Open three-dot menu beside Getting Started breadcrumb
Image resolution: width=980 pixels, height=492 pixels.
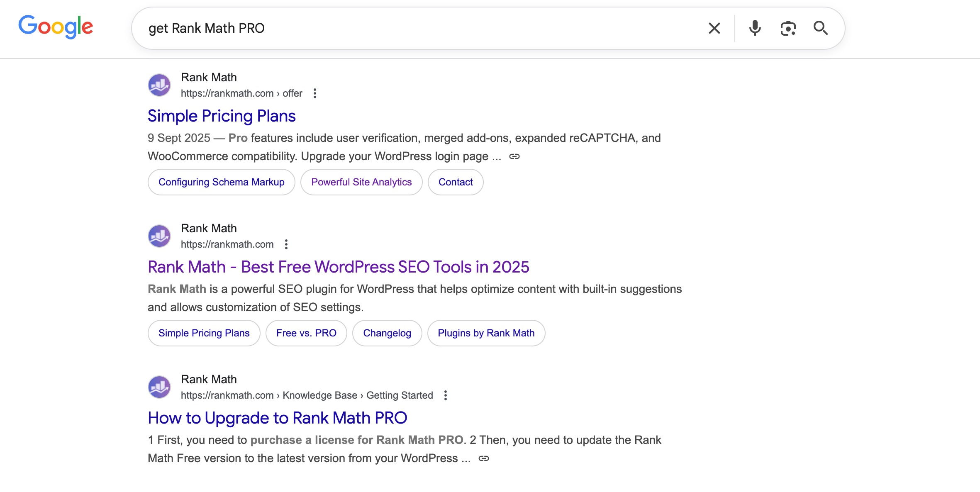(x=445, y=395)
